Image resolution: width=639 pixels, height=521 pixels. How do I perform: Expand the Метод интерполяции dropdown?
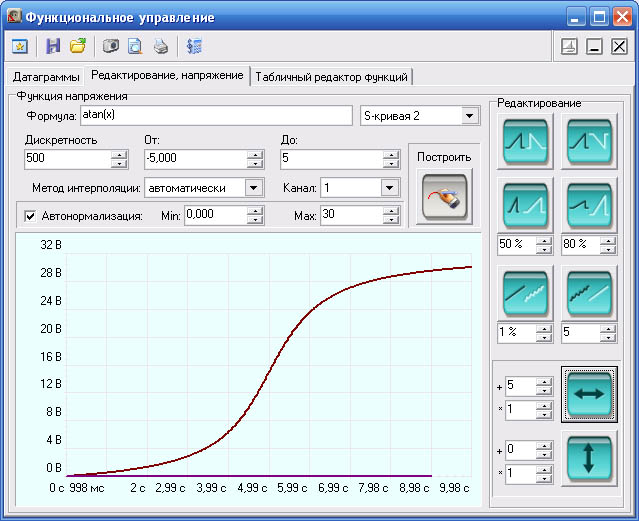coord(253,187)
